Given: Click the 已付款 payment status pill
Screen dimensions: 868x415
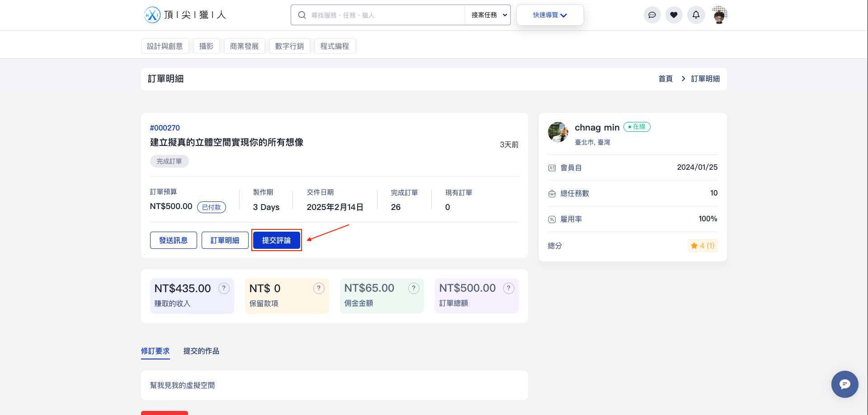Looking at the screenshot, I should click(x=211, y=207).
